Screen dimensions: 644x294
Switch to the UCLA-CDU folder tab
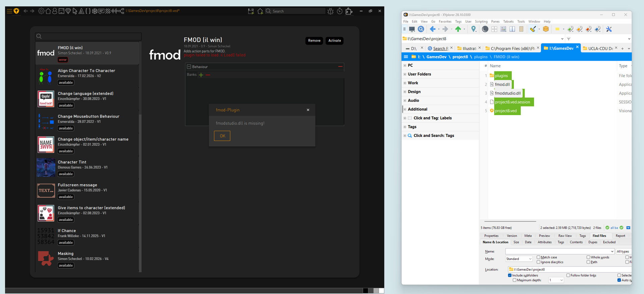[600, 48]
